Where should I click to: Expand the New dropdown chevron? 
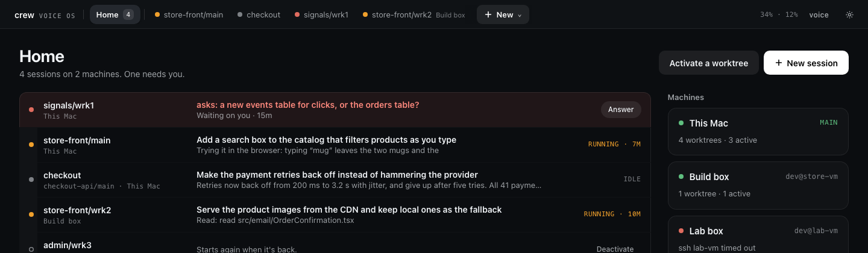point(519,15)
